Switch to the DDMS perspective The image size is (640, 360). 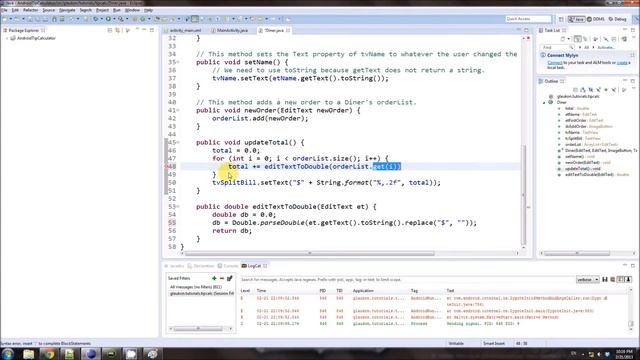tap(596, 19)
